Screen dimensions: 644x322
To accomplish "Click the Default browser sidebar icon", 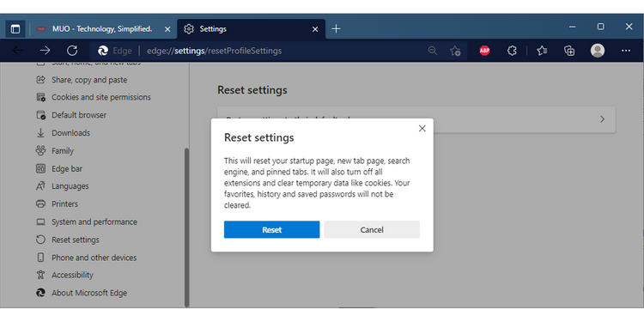I will pyautogui.click(x=40, y=115).
